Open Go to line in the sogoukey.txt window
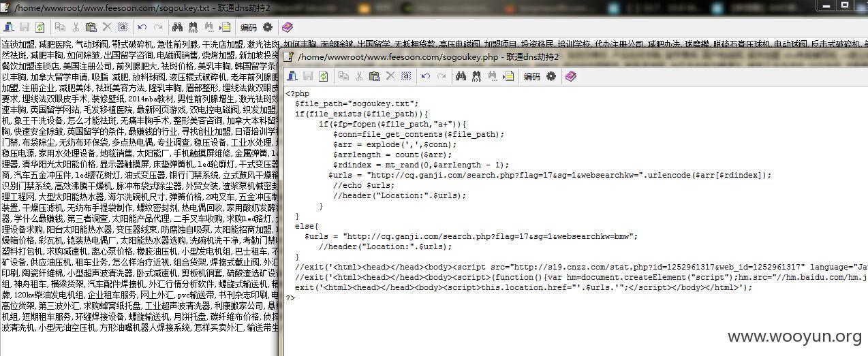 (x=225, y=27)
